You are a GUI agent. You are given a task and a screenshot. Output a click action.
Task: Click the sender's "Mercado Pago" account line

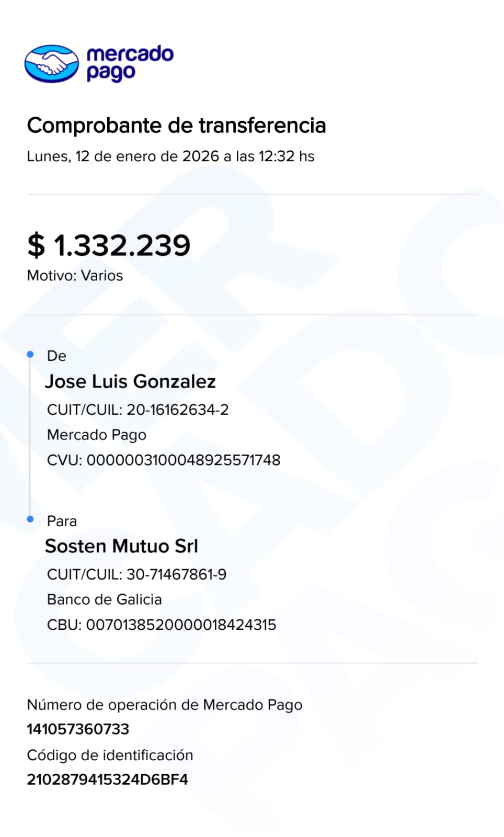coord(97,435)
